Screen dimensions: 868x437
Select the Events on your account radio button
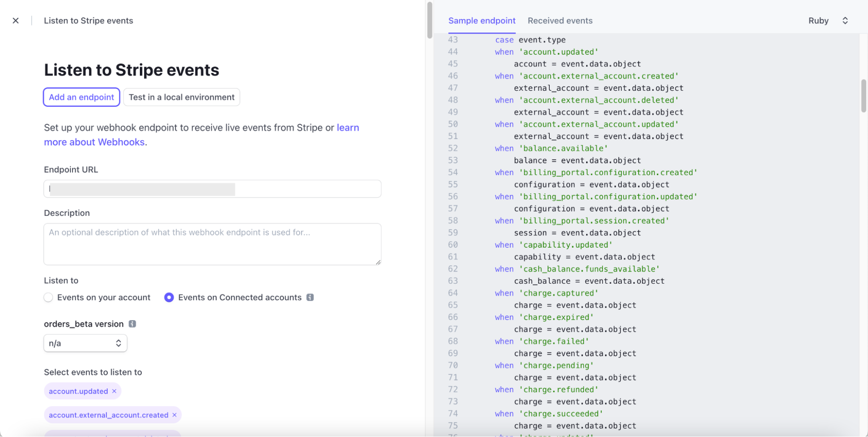[x=48, y=297]
